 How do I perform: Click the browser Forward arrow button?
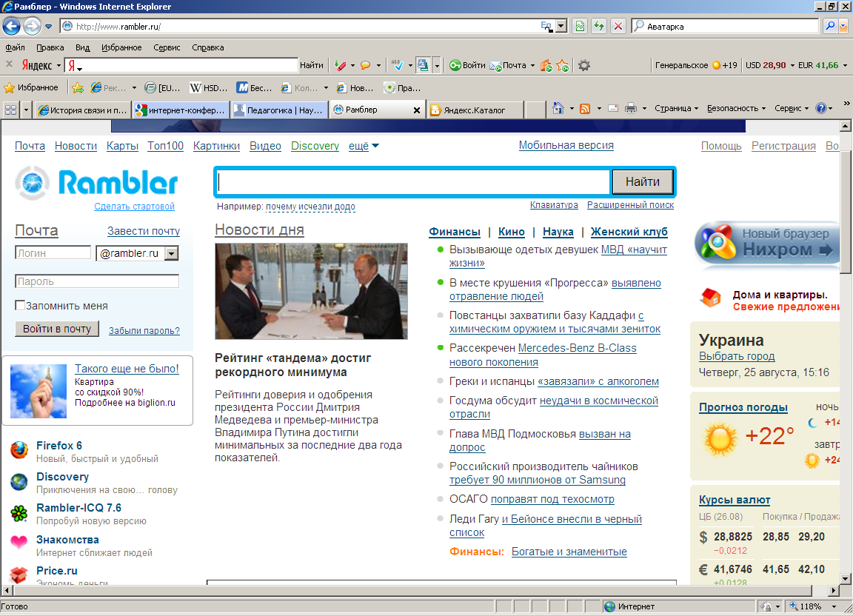[x=32, y=26]
